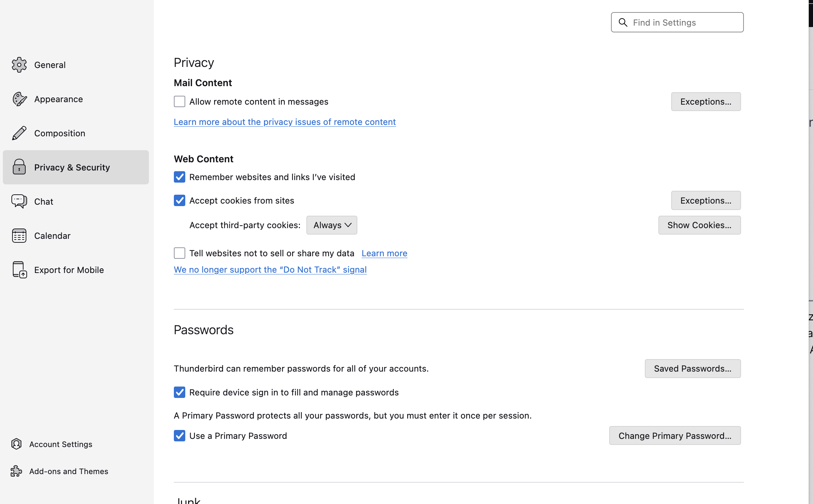Click the Account Settings icon

pyautogui.click(x=16, y=444)
